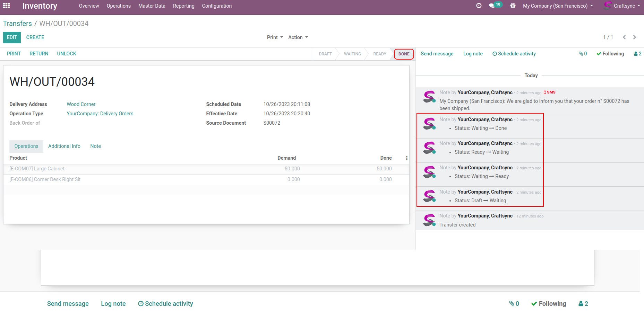Expand the Print dropdown

pos(275,37)
